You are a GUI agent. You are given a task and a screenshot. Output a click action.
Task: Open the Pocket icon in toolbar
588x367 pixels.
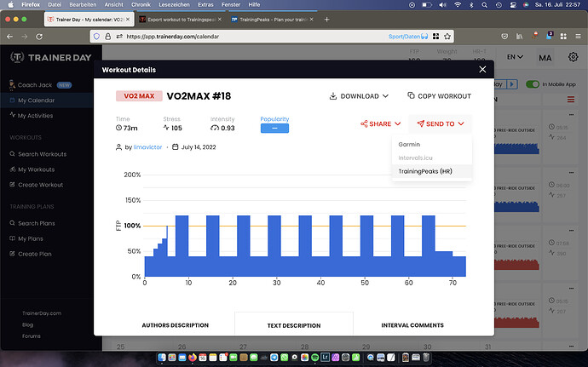click(504, 37)
